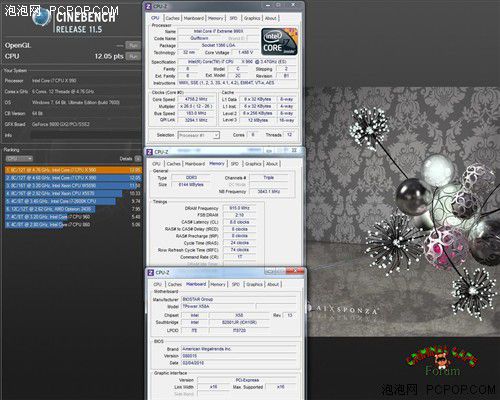Go to About tab in the bottom CPU-Z window
The width and height of the screenshot is (500, 400).
click(273, 285)
